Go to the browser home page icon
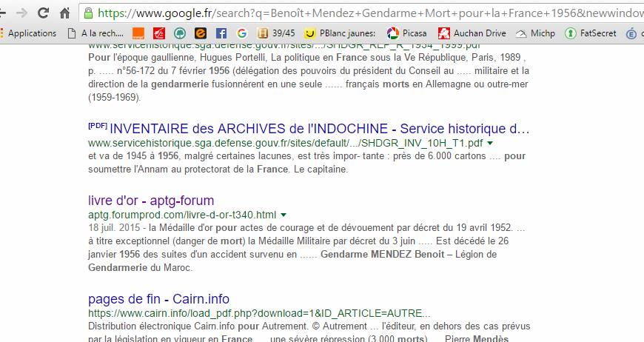Screen dimensions: 644x342 (x=65, y=13)
